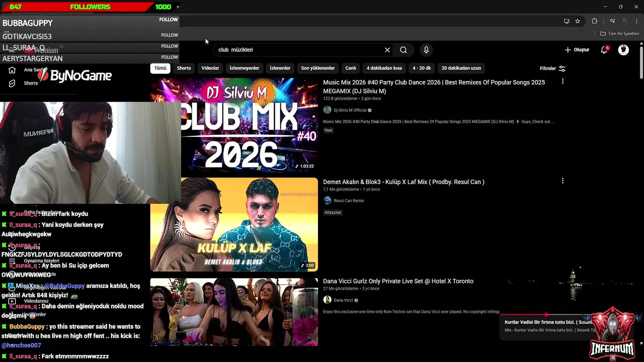Click the Shorts icon in sidebar

(x=12, y=83)
